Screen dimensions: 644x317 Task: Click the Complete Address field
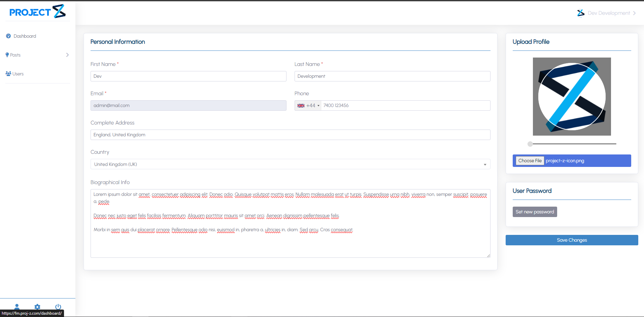point(291,135)
